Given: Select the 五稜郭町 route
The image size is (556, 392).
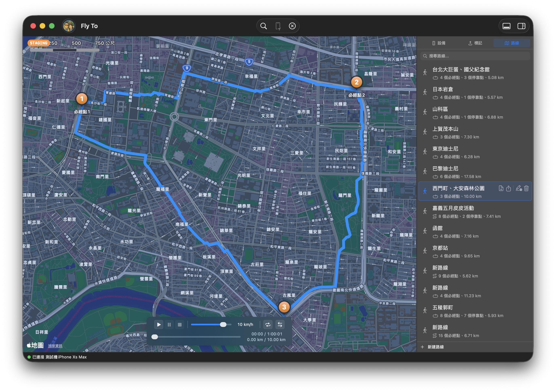Looking at the screenshot, I should tap(475, 311).
